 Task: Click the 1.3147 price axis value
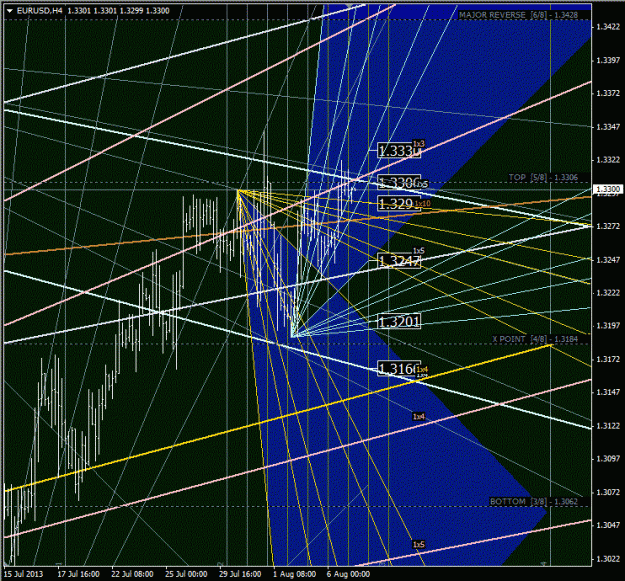pos(608,393)
